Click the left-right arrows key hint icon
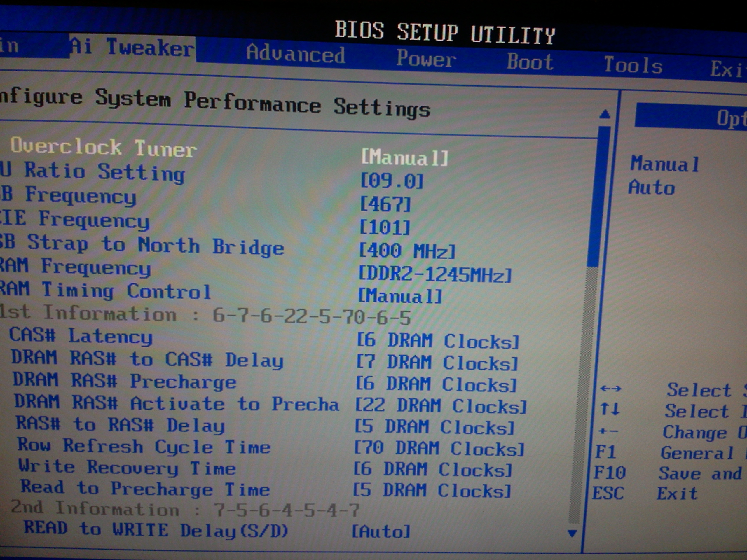The height and width of the screenshot is (560, 747). pos(610,388)
